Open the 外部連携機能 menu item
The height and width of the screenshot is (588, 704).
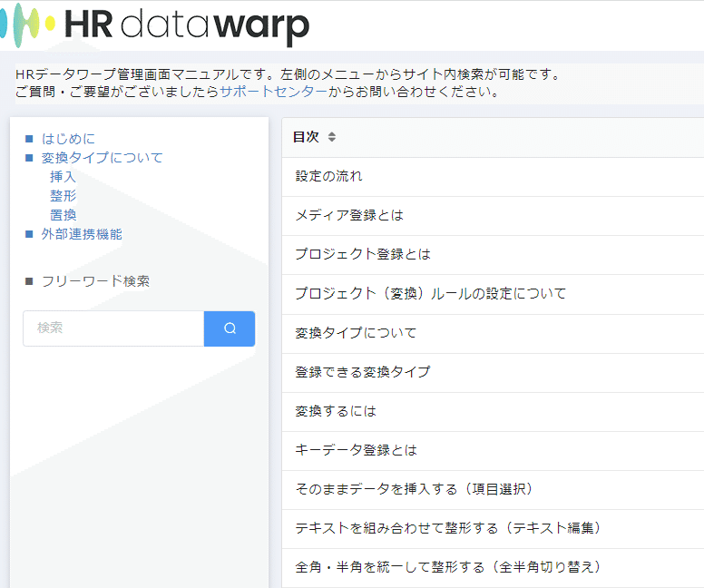pos(82,234)
